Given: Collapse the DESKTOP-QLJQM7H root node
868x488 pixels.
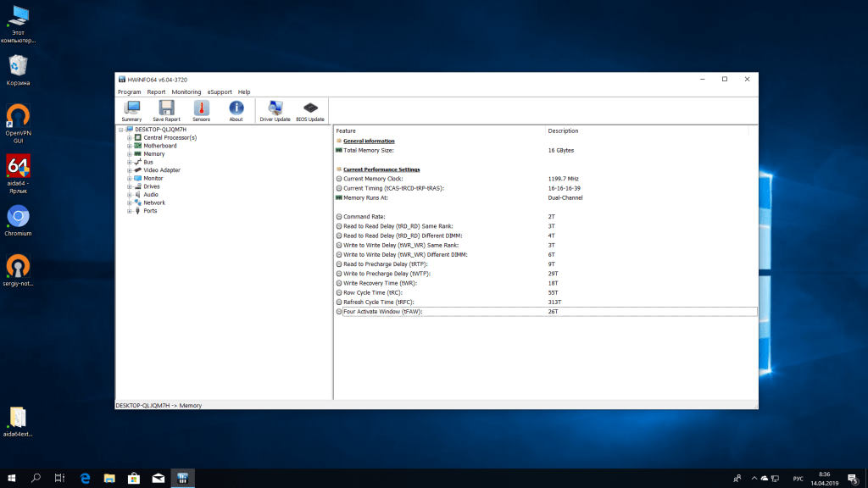Looking at the screenshot, I should tap(120, 130).
